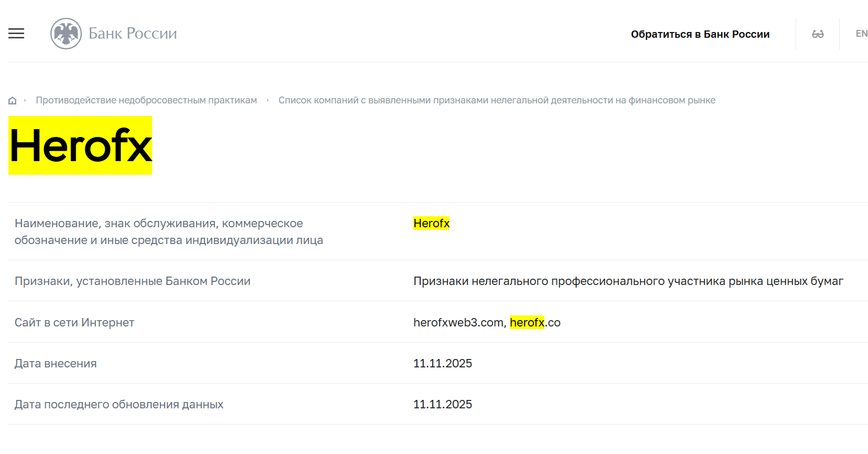Open Противодействие недобросовестным практикам breadcrumb
Viewport: 868px width, 454px height.
pos(146,100)
